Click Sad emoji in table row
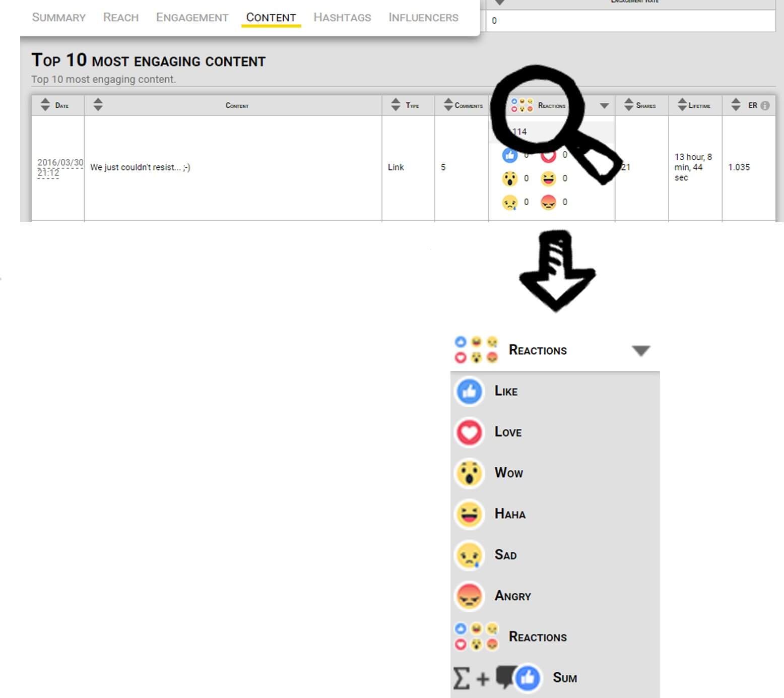 509,202
